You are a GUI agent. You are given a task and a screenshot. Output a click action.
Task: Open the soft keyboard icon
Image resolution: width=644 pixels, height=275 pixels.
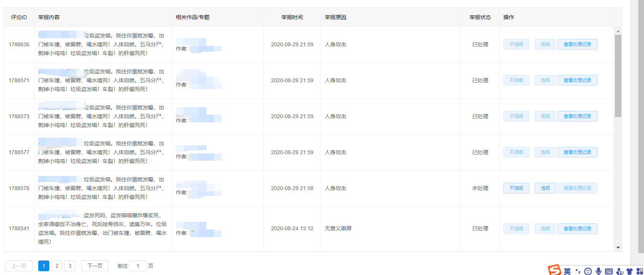[609, 272]
